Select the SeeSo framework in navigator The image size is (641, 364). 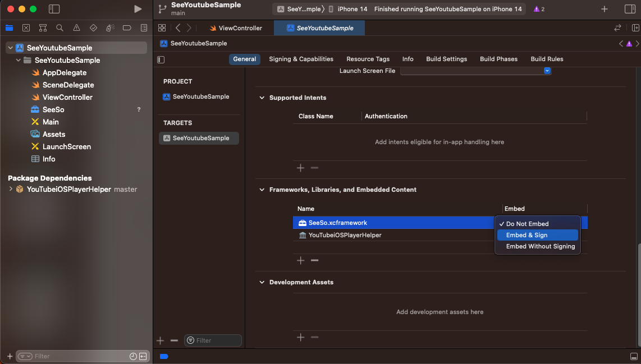(x=53, y=109)
